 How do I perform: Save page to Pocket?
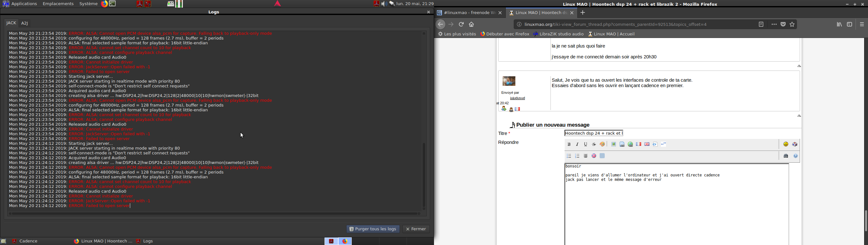pos(783,24)
